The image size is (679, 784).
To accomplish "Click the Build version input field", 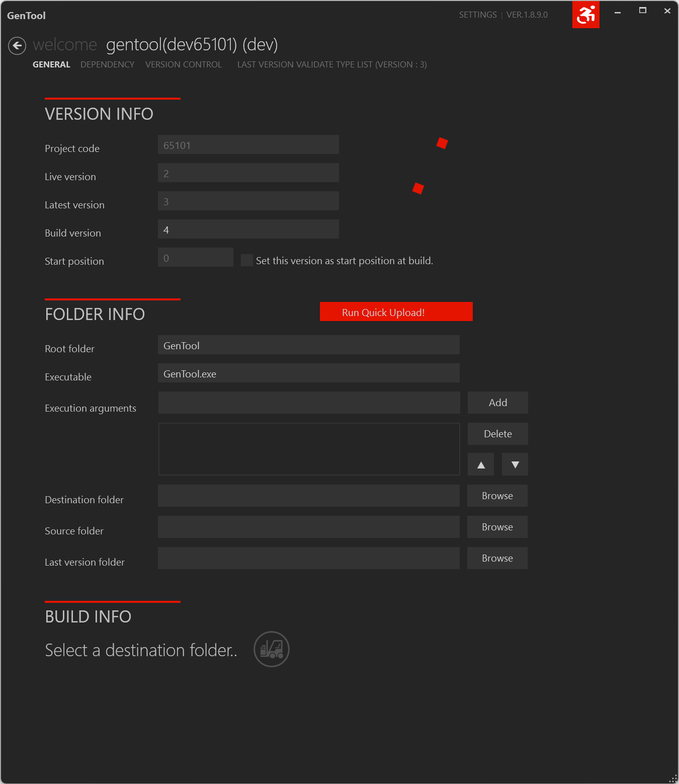I will tap(248, 229).
